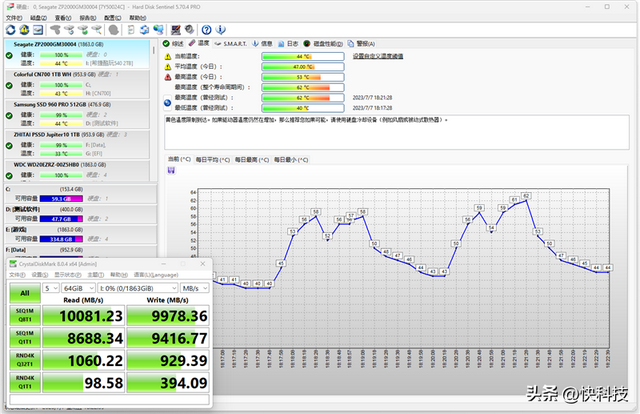Click the 设置自定义温度阈值 link
This screenshot has width=640, height=414.
coord(378,56)
